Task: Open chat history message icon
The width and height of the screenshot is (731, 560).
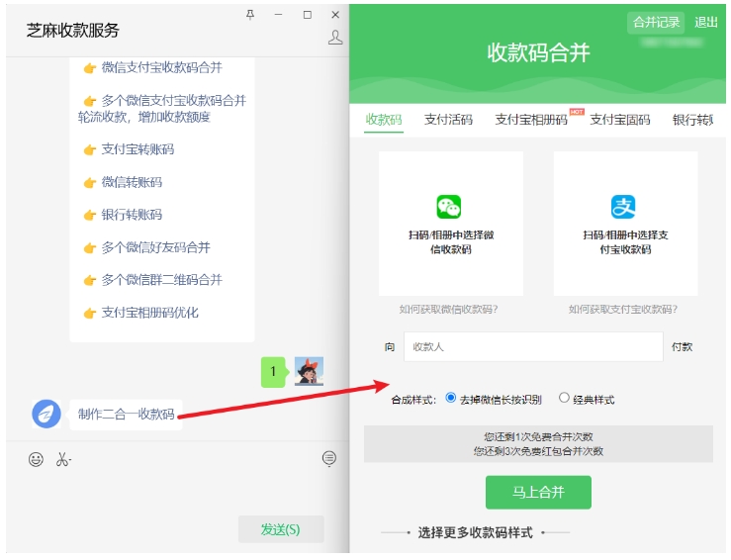Action: point(329,459)
